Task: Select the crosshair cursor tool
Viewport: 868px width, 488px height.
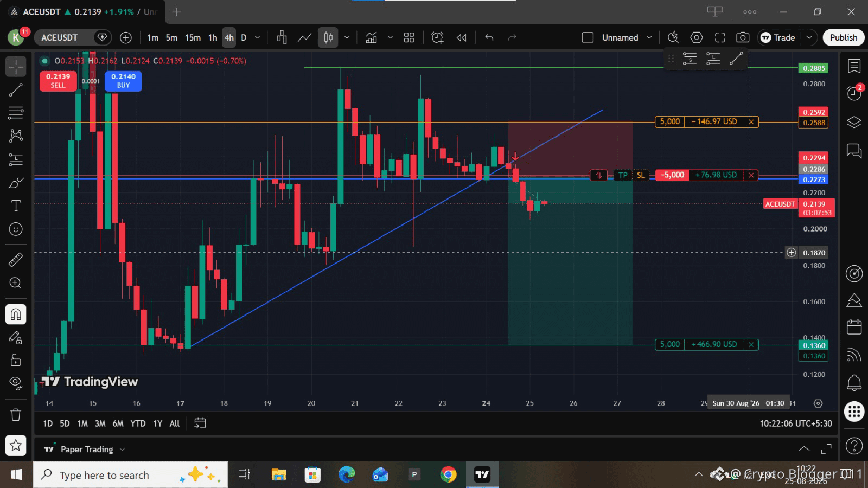Action: pos(16,67)
